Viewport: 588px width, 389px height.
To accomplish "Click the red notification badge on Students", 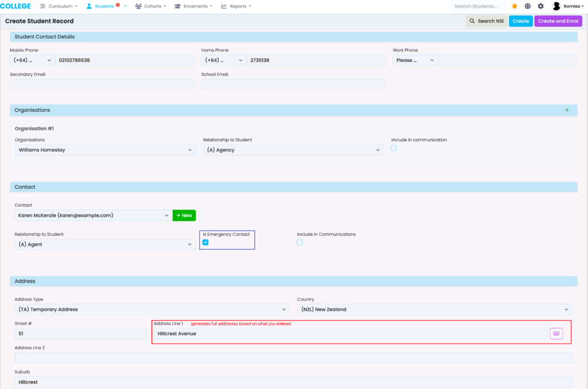I will point(118,5).
